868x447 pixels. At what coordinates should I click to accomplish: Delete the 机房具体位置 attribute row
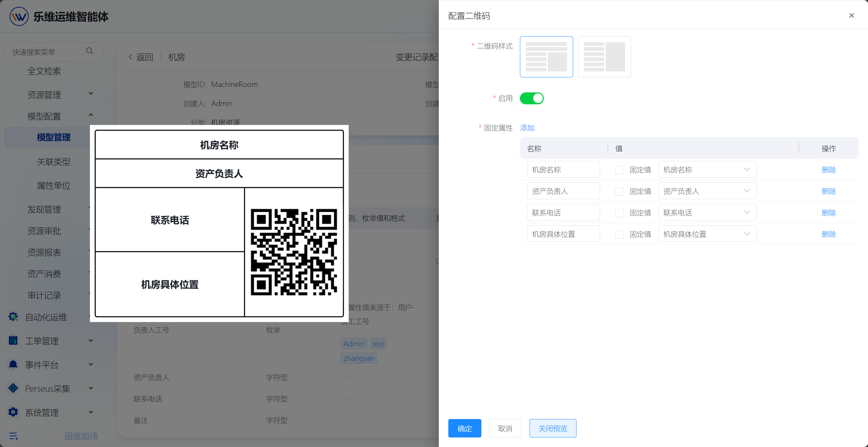(829, 234)
